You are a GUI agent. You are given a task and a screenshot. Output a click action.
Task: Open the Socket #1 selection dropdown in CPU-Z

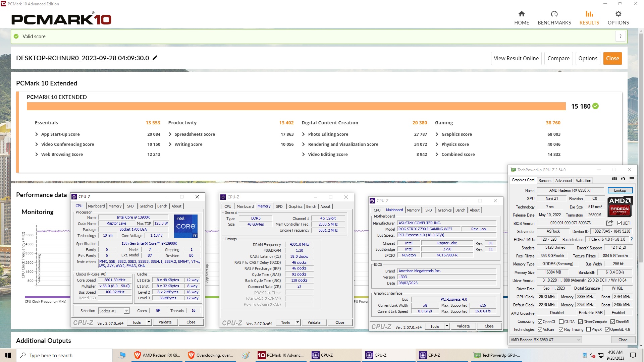114,311
